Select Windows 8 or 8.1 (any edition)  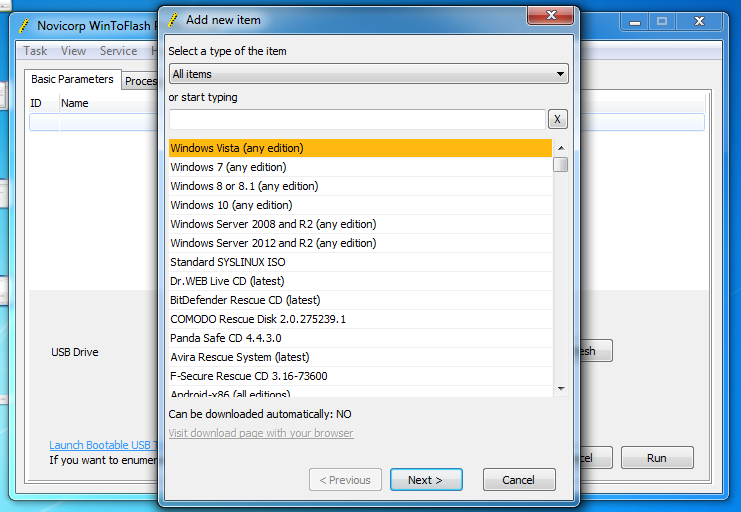pos(360,186)
